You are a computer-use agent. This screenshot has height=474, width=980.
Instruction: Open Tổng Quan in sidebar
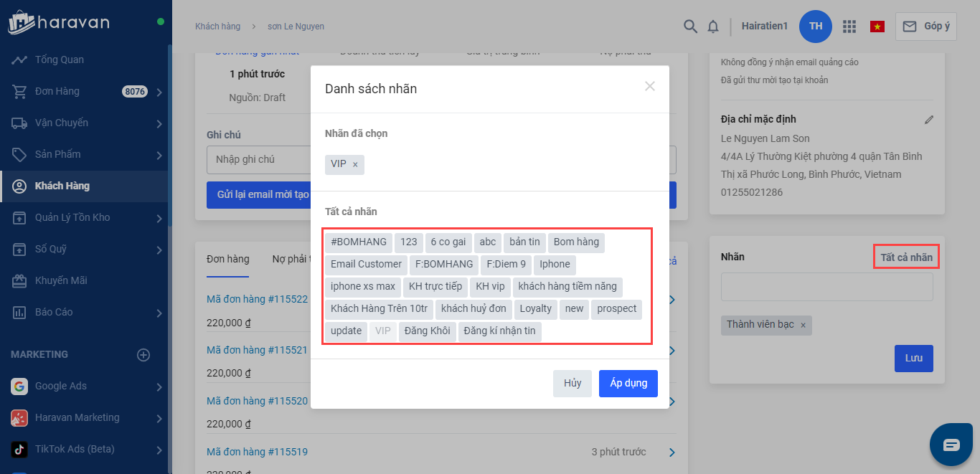(59, 60)
